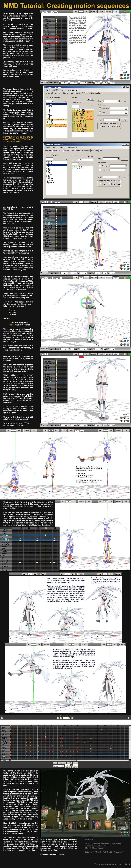Click the magnifier zoom icon in WRS : stuff2 window
The width and height of the screenshot is (131, 868).
[125, 11]
